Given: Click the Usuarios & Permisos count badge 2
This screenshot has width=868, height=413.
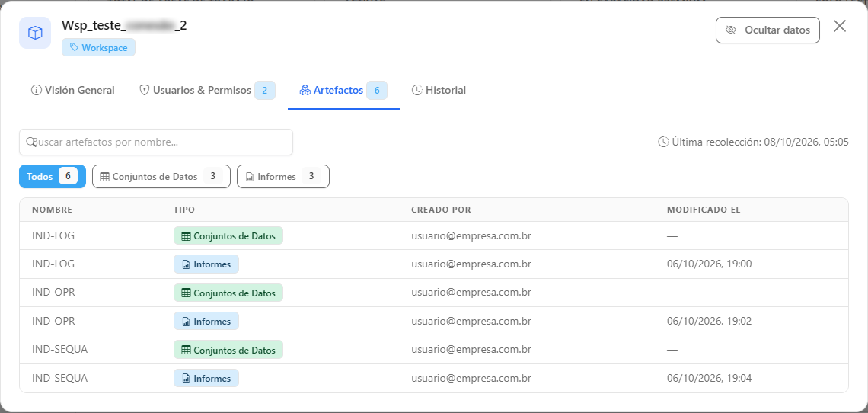Looking at the screenshot, I should (x=265, y=91).
